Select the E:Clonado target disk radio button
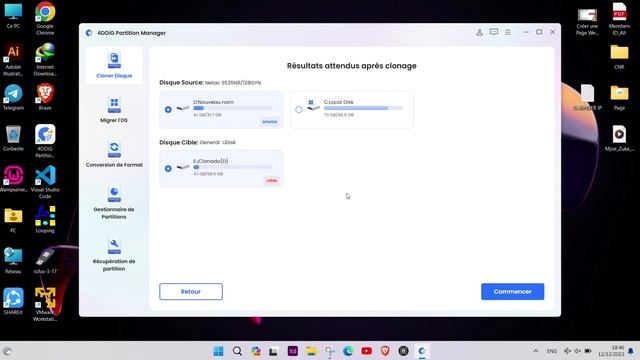The image size is (640, 360). [x=168, y=168]
